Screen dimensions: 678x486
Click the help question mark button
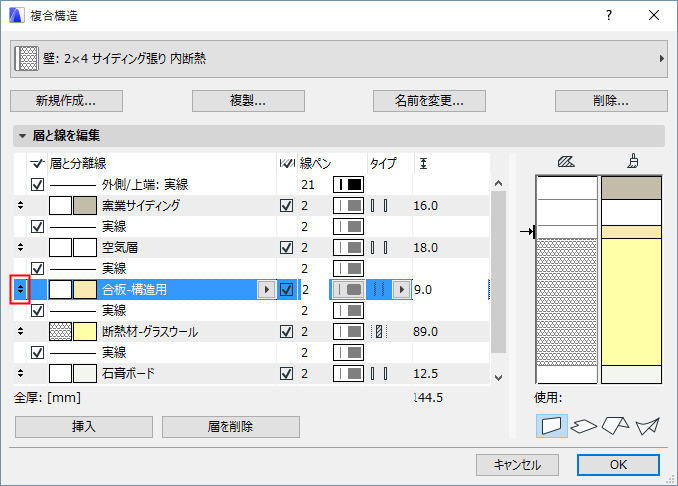click(609, 16)
